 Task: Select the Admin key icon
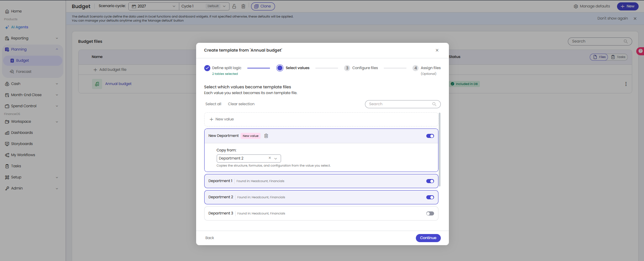[x=7, y=188]
